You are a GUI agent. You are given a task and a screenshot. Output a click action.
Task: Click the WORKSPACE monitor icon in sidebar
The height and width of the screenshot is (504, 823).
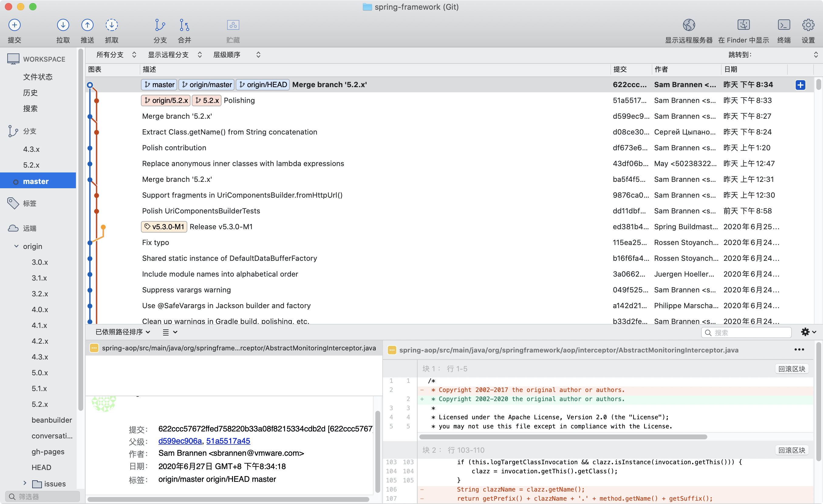click(13, 59)
